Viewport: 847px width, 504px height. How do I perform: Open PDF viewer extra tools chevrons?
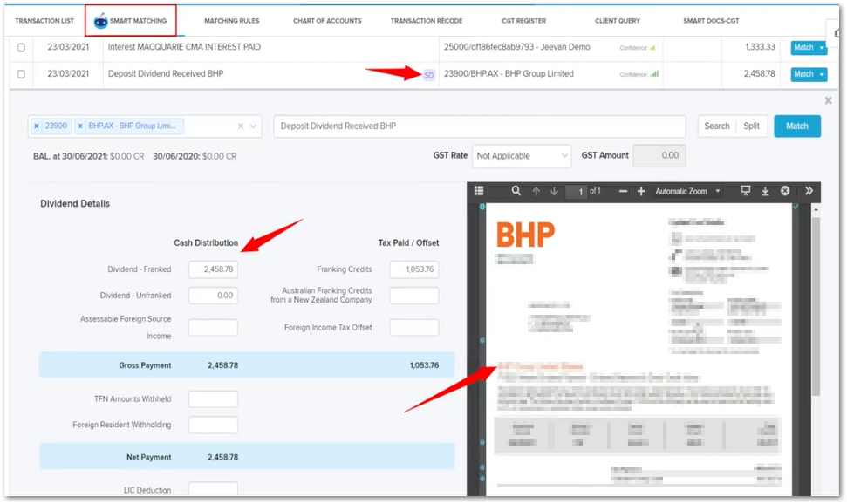pyautogui.click(x=809, y=191)
